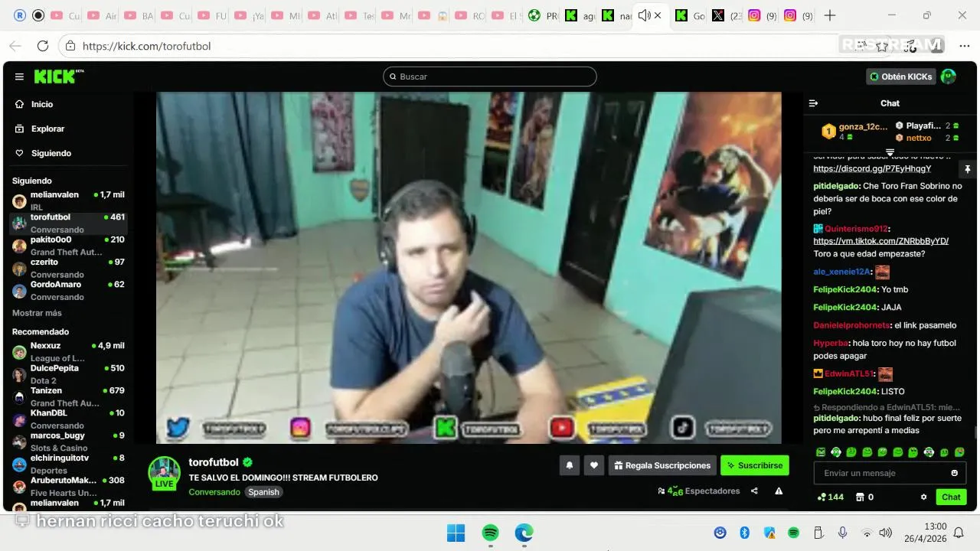Open the user profile avatar menu
This screenshot has height=551, width=980.
(x=949, y=77)
